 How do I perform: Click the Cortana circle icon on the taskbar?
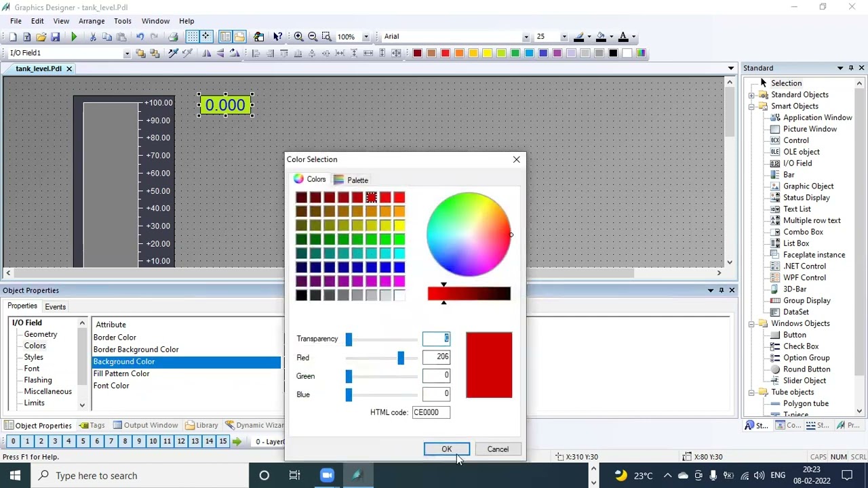pyautogui.click(x=264, y=476)
